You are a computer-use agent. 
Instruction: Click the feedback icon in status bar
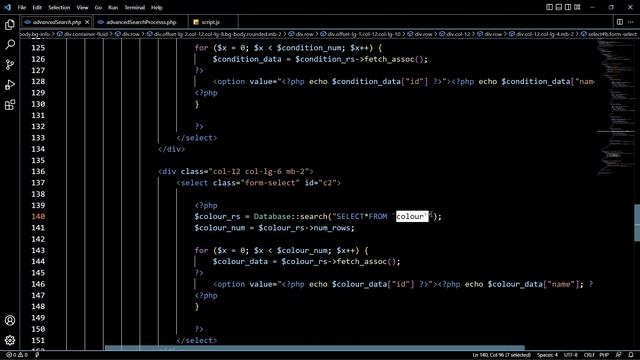618,355
